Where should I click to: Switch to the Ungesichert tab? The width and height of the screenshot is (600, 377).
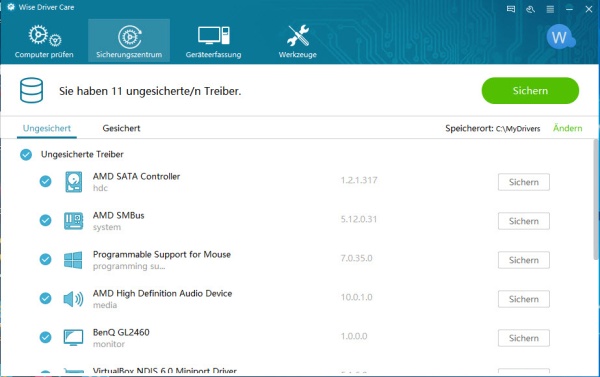(47, 129)
